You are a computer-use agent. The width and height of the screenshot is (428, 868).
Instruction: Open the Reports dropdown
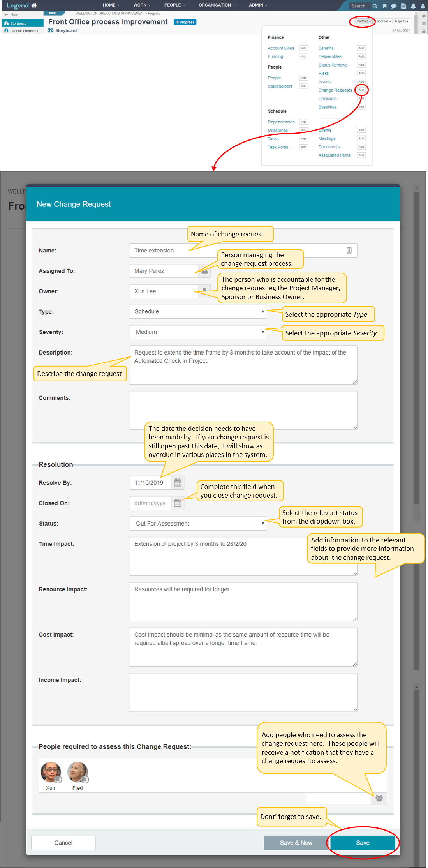(x=402, y=21)
